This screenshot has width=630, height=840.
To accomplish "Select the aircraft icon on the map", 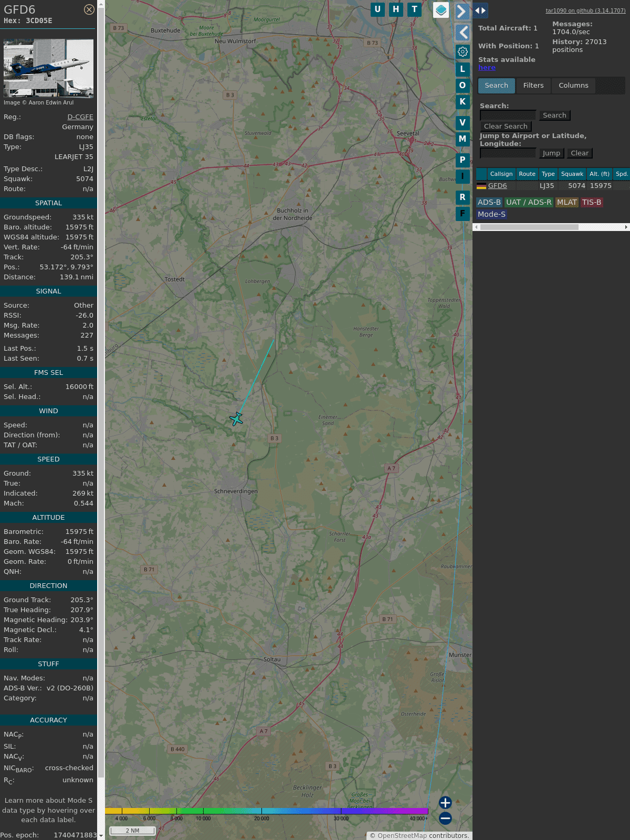I will pos(236,419).
